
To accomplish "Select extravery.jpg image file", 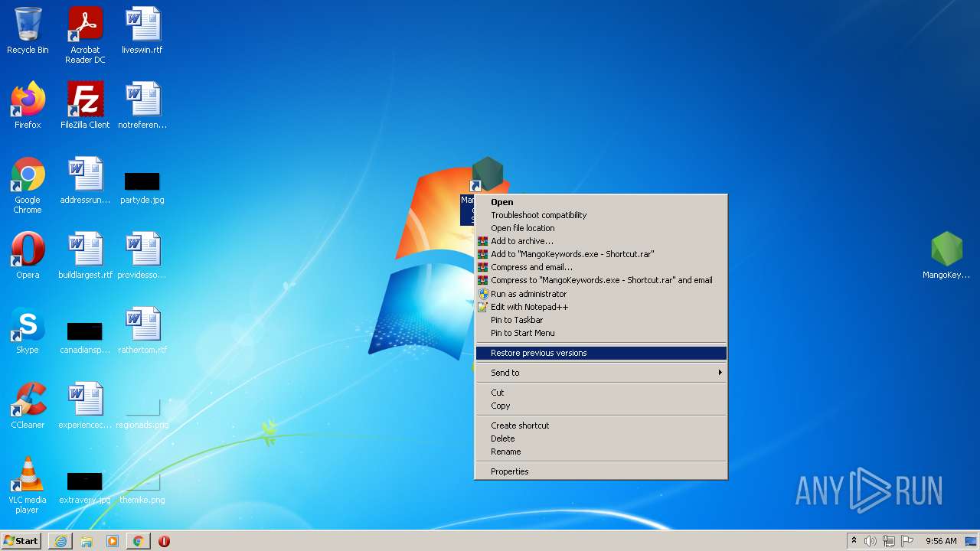I will pos(85,487).
